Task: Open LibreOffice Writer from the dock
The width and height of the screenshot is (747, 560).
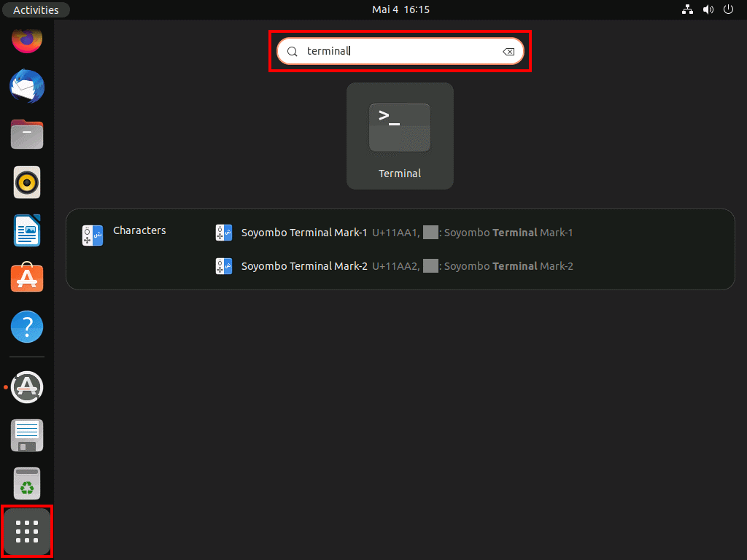Action: point(27,230)
